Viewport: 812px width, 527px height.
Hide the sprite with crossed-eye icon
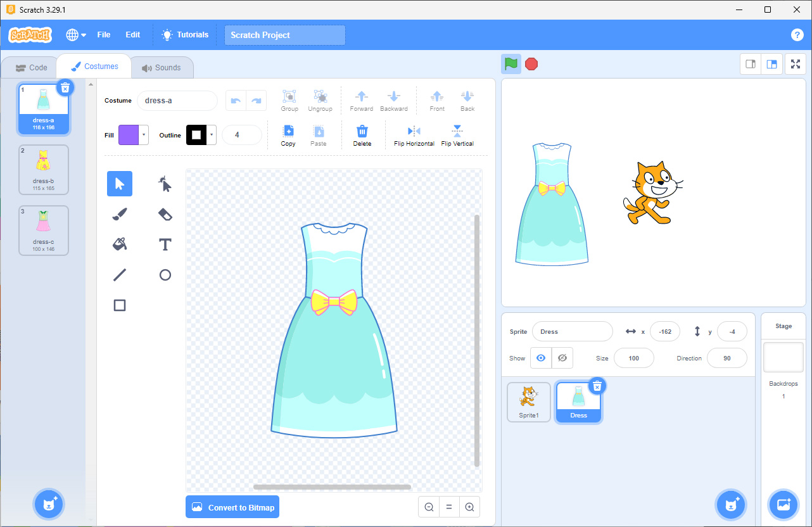tap(562, 358)
